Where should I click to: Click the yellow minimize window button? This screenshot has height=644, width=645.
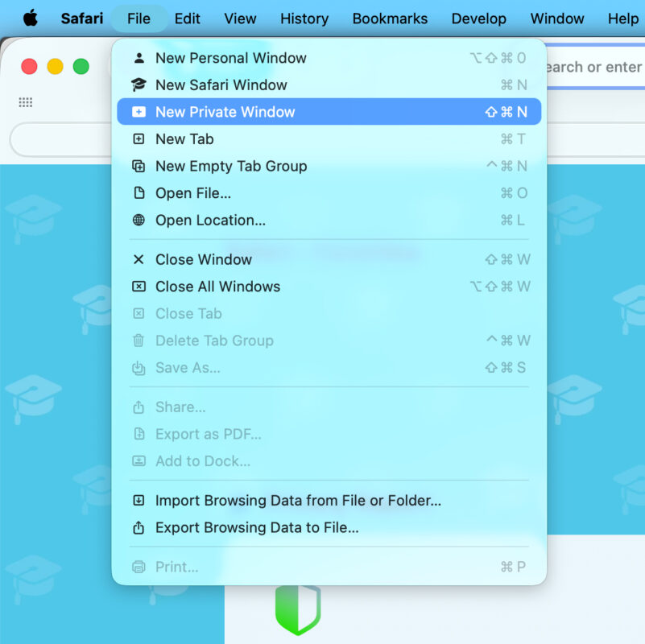click(x=55, y=66)
